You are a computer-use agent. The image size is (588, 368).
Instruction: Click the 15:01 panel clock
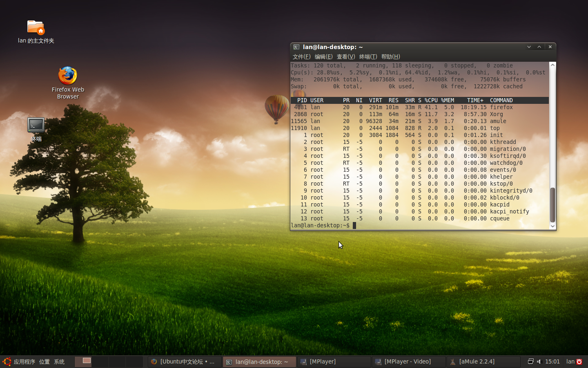(552, 361)
